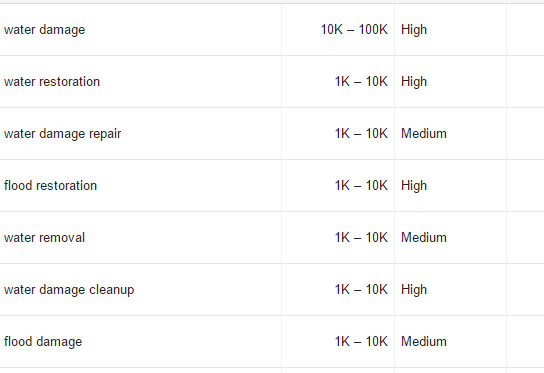Click Medium competition for water removal
This screenshot has height=373, width=544.
424,238
